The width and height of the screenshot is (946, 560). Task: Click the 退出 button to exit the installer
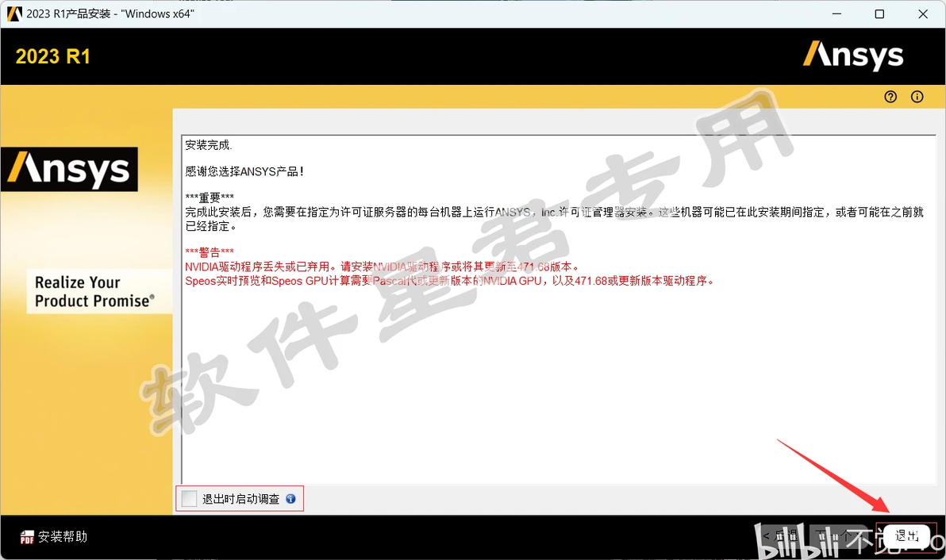click(x=907, y=536)
